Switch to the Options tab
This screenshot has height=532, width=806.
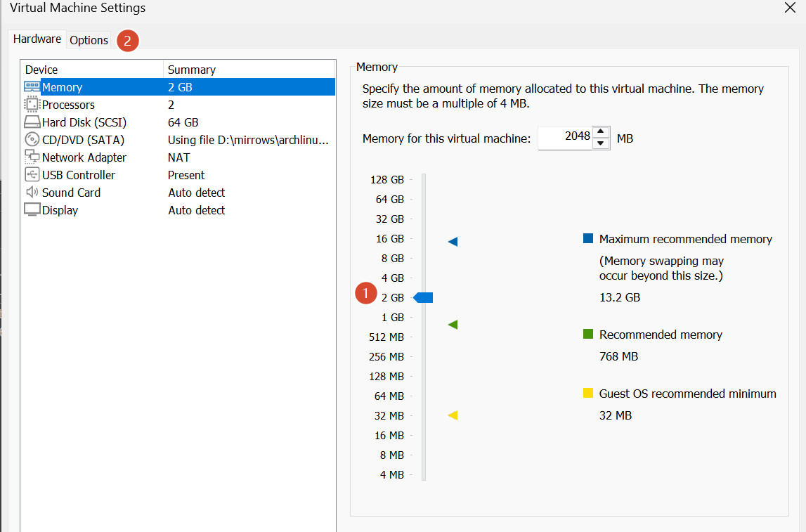click(x=89, y=40)
